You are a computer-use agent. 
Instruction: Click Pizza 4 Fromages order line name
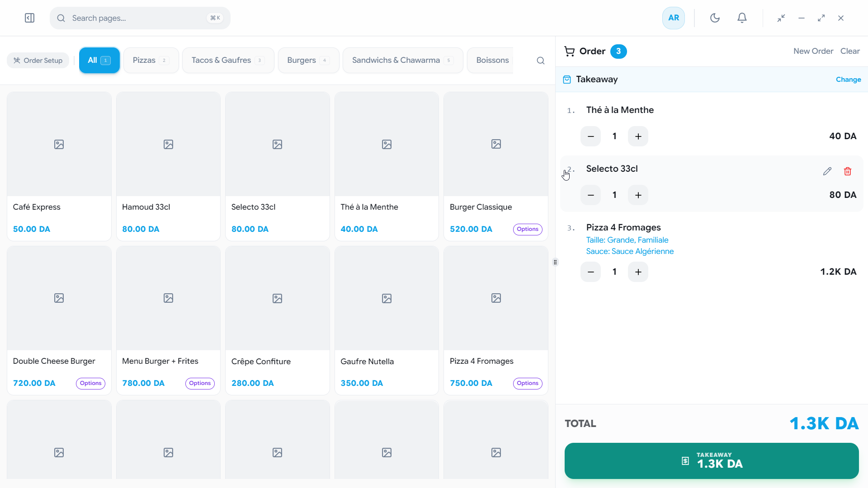(x=623, y=227)
